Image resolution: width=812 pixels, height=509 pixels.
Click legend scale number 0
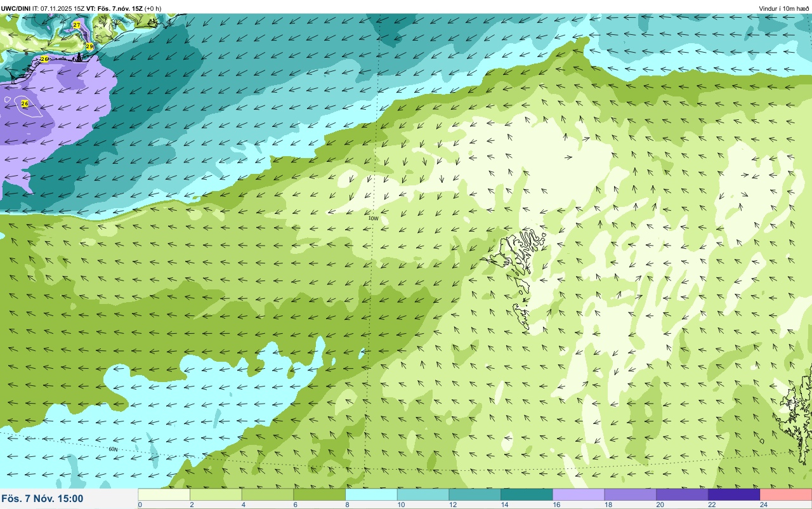coord(140,505)
